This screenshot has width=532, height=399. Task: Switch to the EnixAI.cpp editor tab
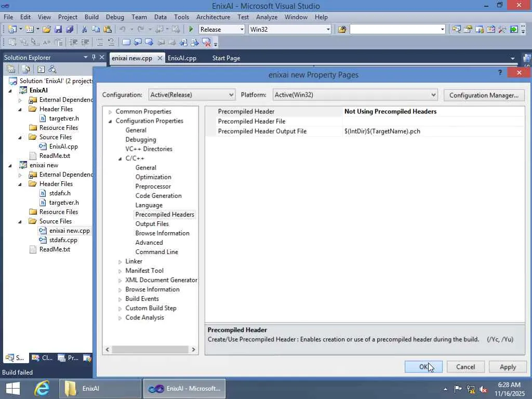[x=182, y=58]
